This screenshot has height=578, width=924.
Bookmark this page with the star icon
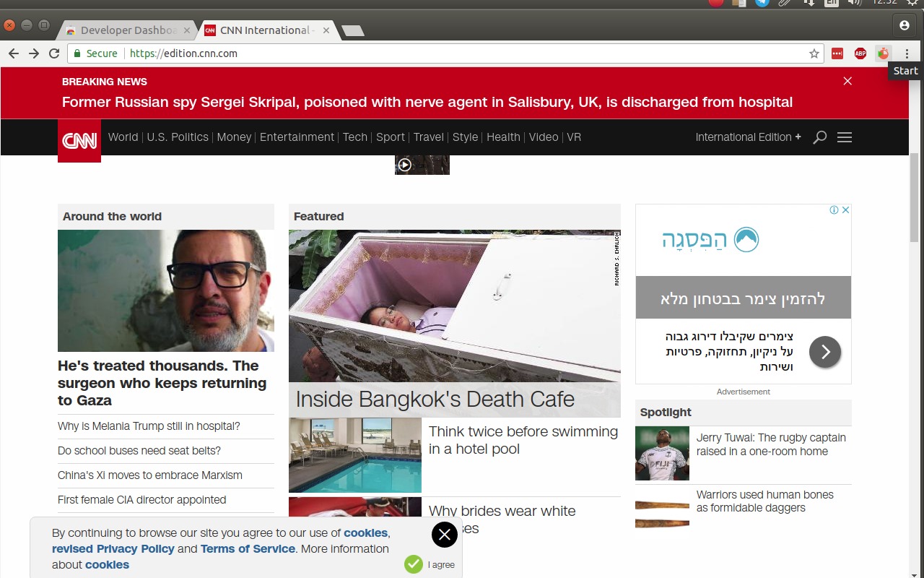point(814,53)
